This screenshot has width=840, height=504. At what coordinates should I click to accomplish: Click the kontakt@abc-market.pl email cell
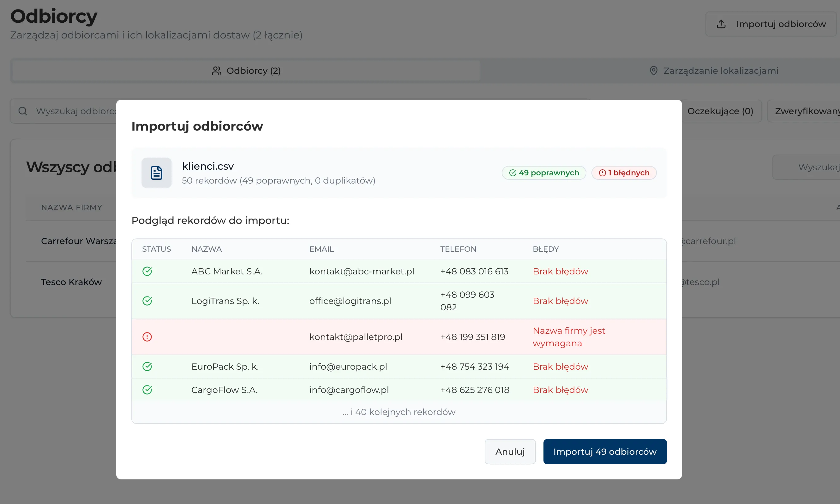click(x=361, y=271)
